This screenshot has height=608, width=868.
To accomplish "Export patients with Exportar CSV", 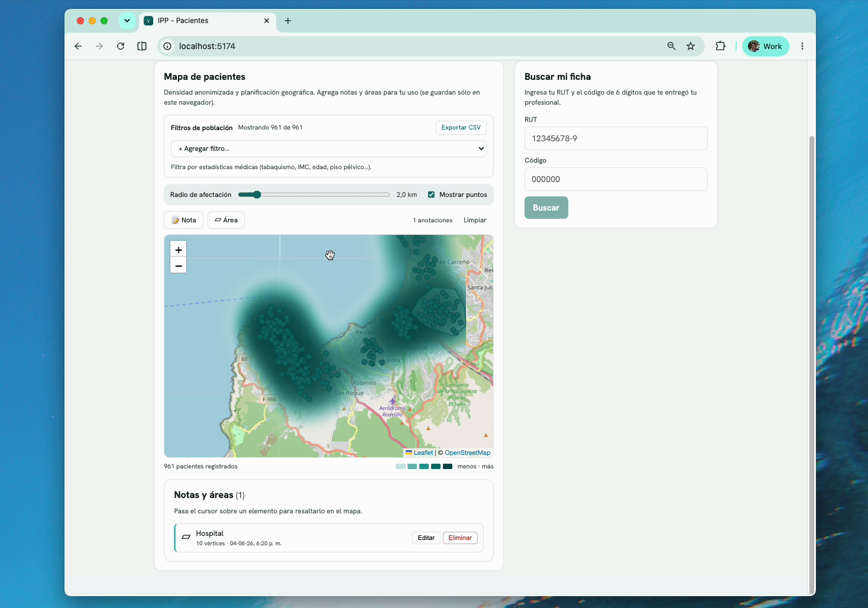I will [x=461, y=128].
